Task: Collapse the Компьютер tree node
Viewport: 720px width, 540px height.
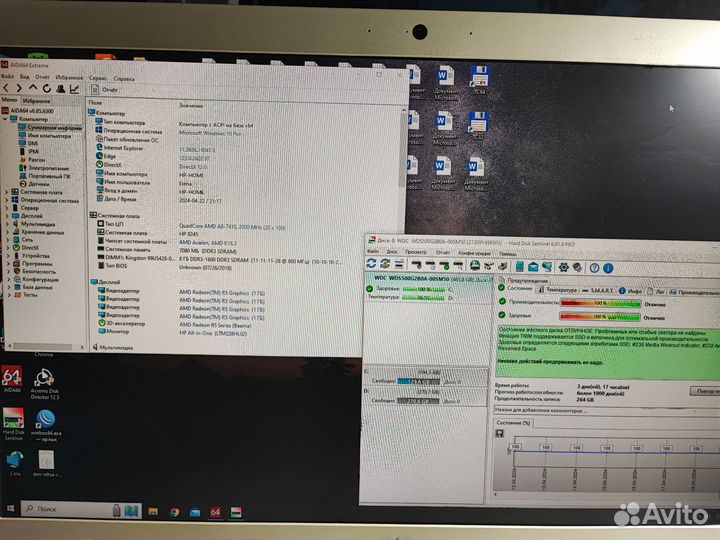Action: point(5,118)
